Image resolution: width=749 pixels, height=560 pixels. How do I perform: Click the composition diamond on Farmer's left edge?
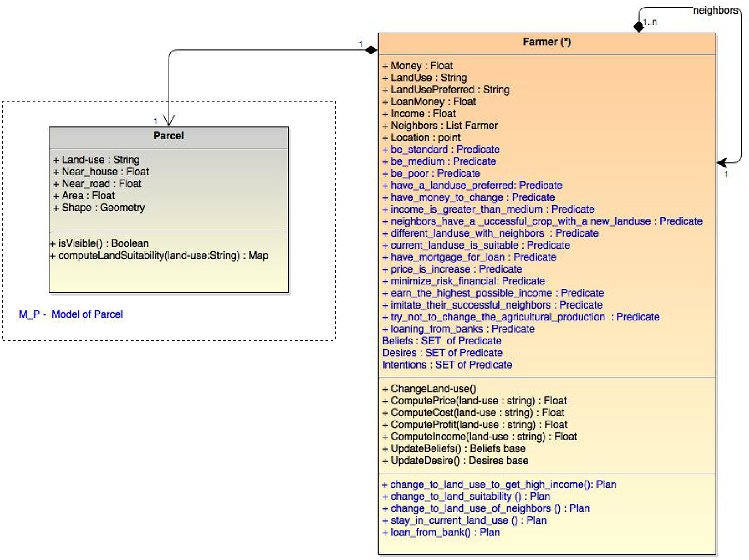pyautogui.click(x=371, y=50)
